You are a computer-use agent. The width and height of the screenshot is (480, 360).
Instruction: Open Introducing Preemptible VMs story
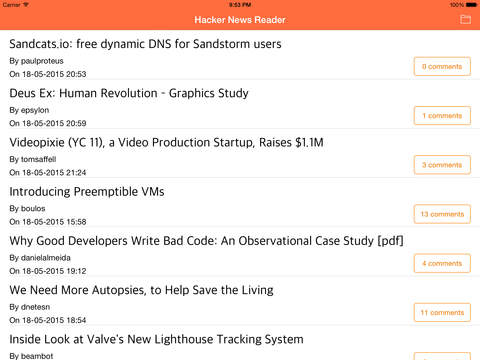(87, 192)
